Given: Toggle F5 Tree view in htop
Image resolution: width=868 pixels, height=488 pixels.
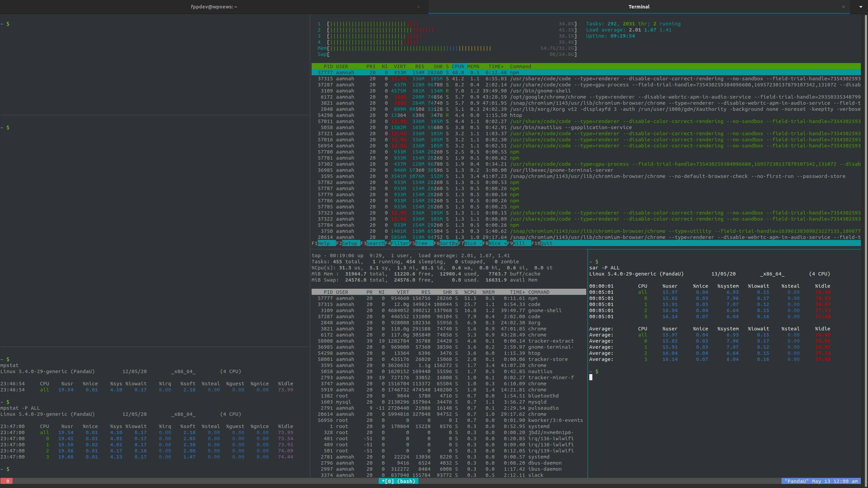Looking at the screenshot, I should point(421,243).
